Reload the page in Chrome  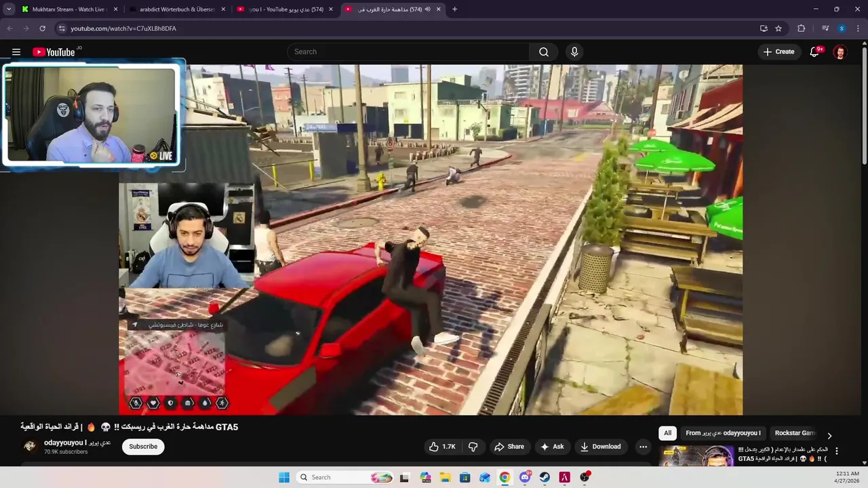point(42,28)
